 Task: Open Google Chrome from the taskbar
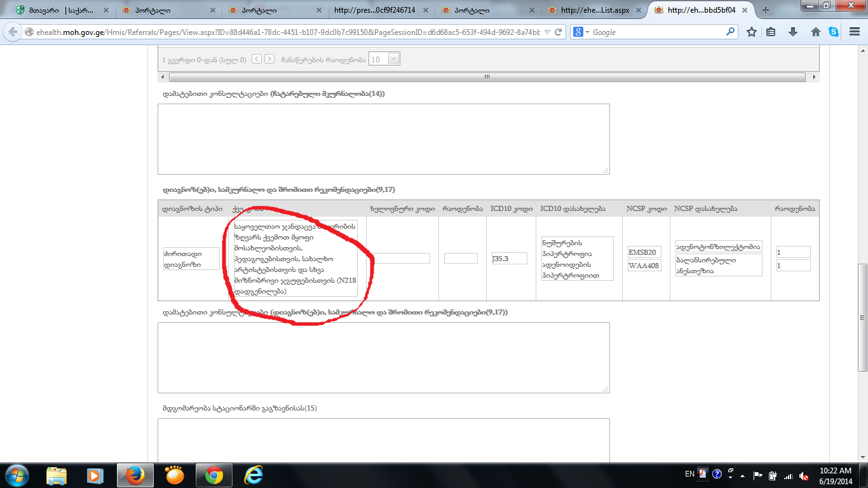[214, 475]
